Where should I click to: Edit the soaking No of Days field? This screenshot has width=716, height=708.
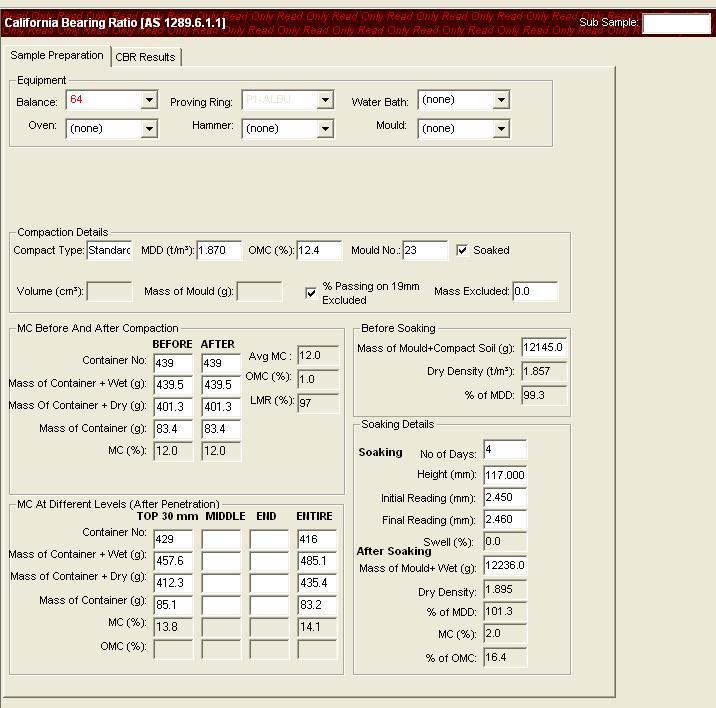click(x=504, y=451)
